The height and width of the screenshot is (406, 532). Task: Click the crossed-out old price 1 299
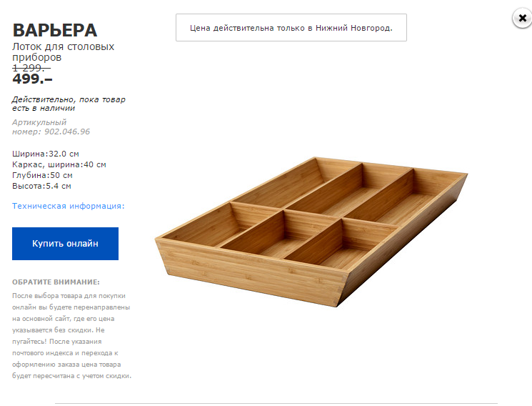tap(31, 68)
